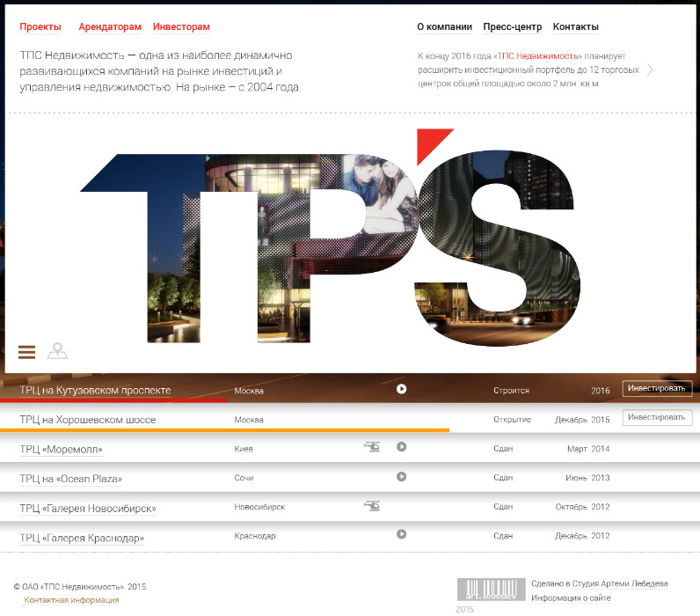Open the Контактная информация footer link
700x616 pixels.
coord(71,600)
